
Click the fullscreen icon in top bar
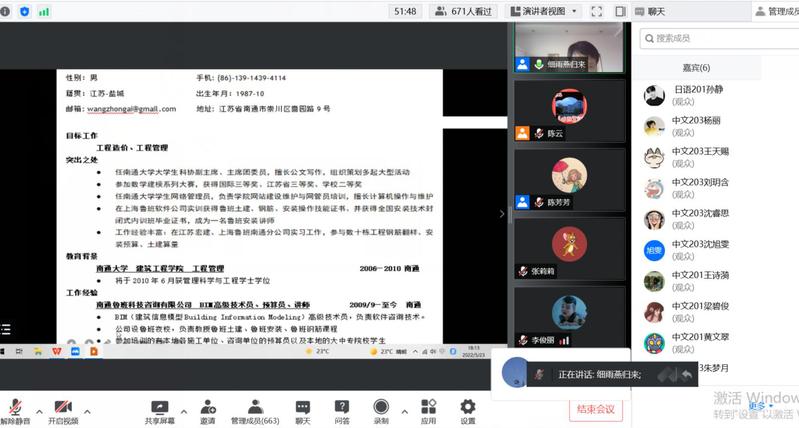tap(597, 11)
